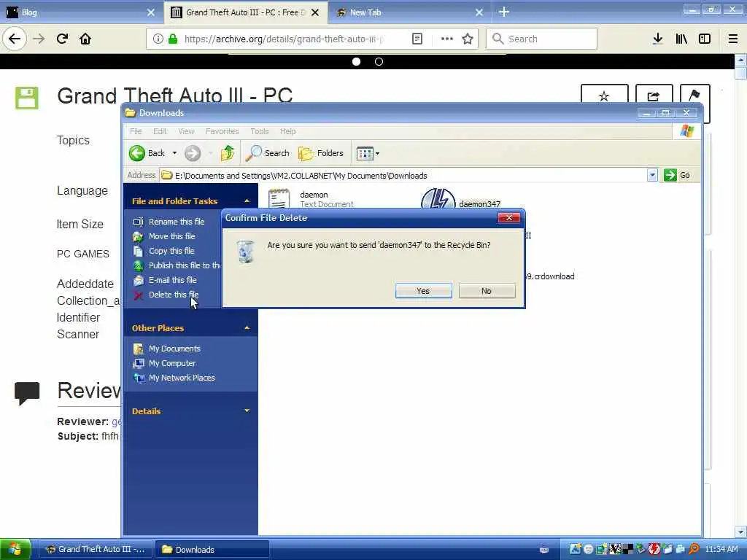Open My Network Places
The image size is (747, 560).
174,378
